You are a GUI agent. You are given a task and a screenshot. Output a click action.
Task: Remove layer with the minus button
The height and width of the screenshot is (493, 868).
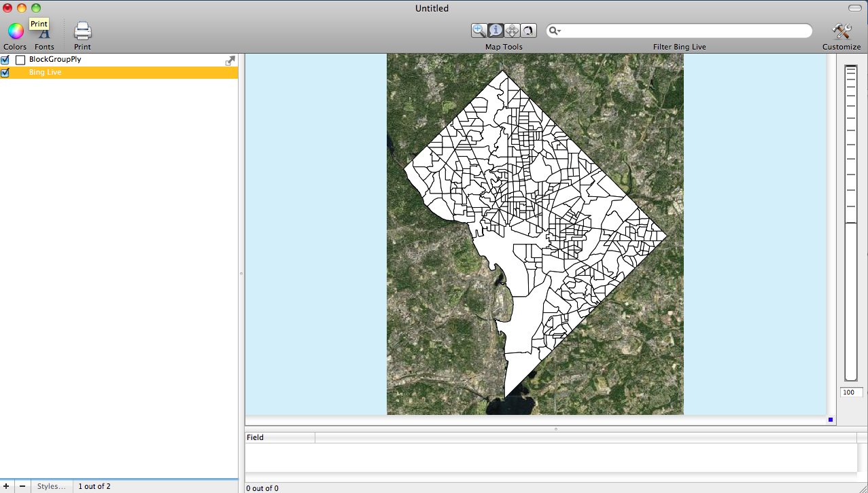pyautogui.click(x=22, y=486)
